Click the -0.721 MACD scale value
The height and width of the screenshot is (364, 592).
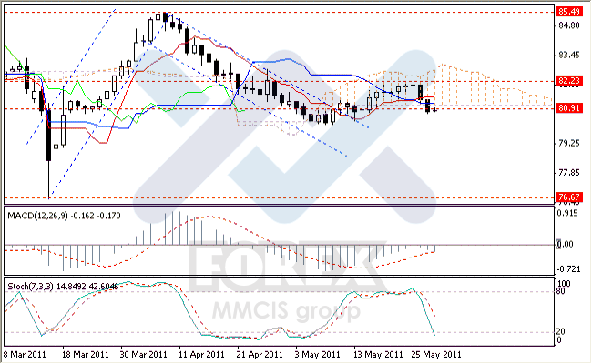coord(568,269)
